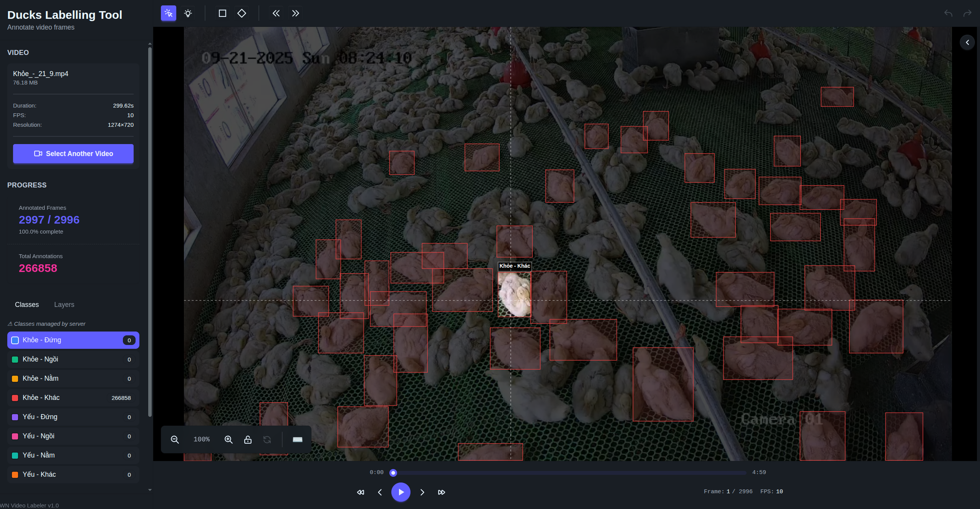
Task: Click the double right chevron toolbar icon
Action: 295,13
